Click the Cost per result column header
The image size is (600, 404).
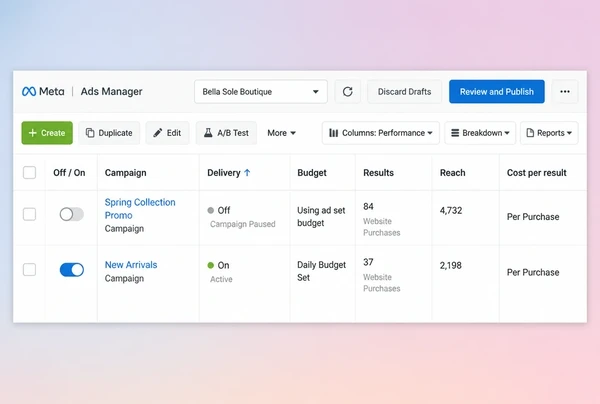pyautogui.click(x=536, y=173)
